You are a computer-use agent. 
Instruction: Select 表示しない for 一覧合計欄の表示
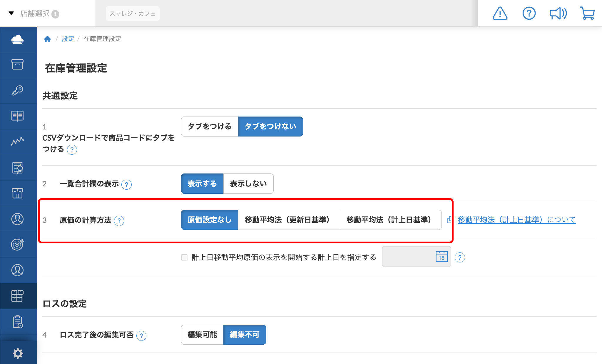pos(248,183)
